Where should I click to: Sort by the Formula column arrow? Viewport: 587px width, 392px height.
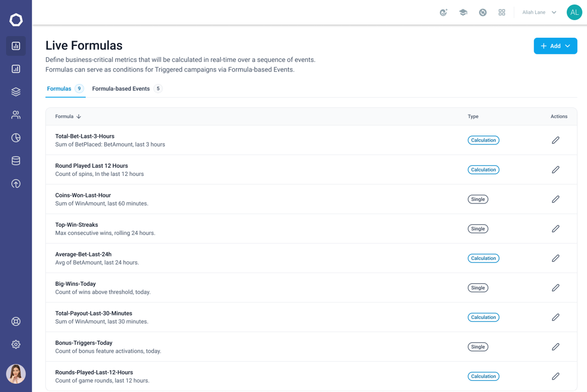[79, 116]
